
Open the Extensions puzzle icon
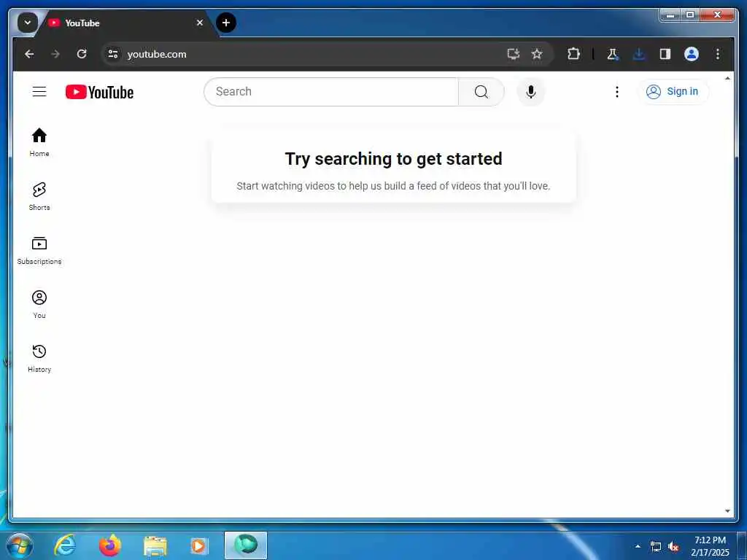tap(573, 54)
